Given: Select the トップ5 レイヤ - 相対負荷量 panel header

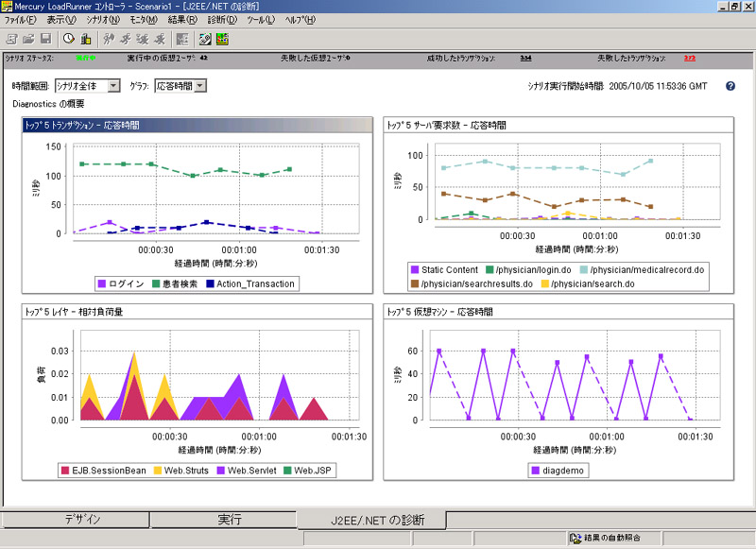Looking at the screenshot, I should 198,312.
